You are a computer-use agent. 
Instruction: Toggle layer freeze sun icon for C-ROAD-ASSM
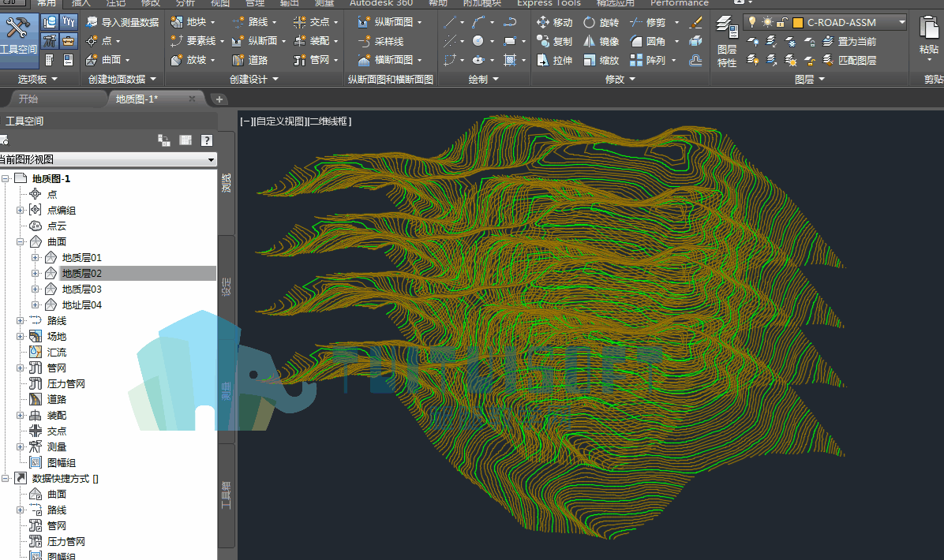(x=767, y=22)
